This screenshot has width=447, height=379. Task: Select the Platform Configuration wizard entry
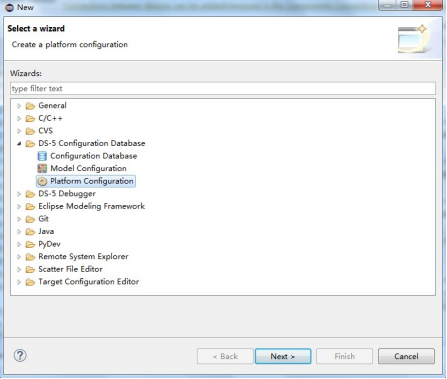(x=92, y=181)
